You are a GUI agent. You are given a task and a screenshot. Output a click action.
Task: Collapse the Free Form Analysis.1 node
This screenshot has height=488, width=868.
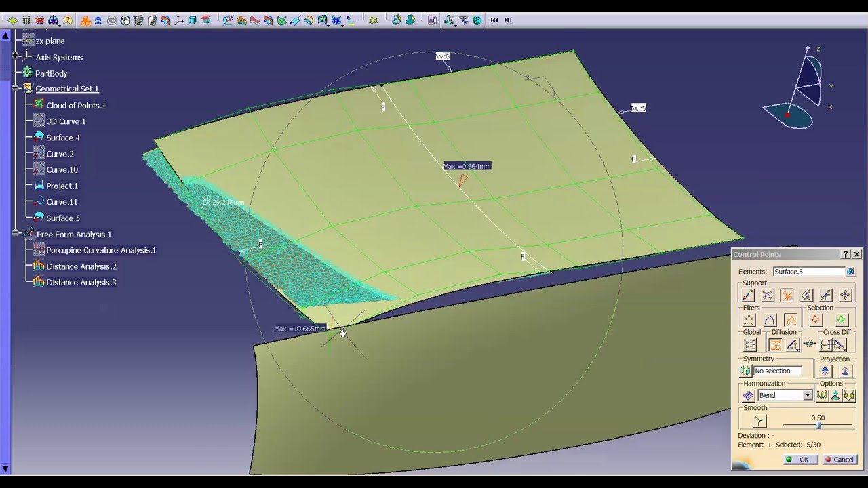(16, 234)
